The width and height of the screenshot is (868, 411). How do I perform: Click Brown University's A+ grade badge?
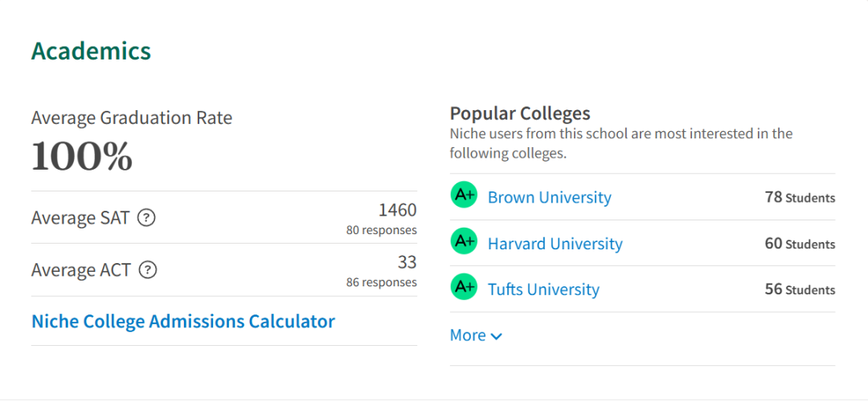point(464,195)
